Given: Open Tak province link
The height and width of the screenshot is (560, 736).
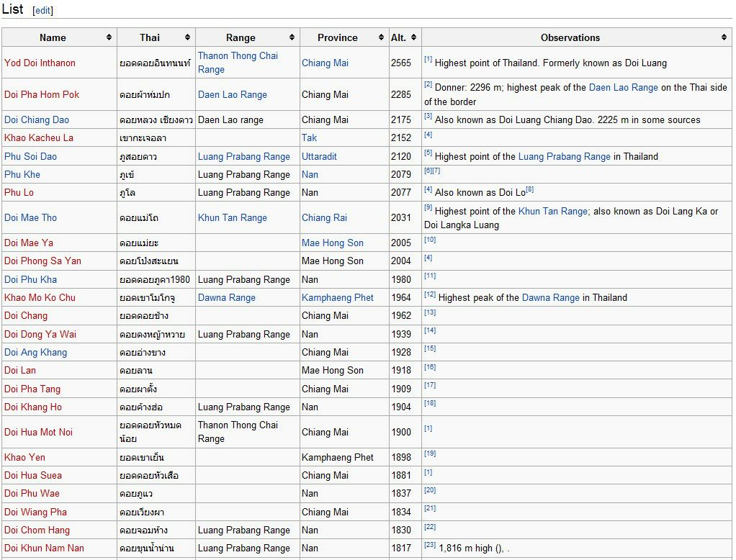Looking at the screenshot, I should pos(310,138).
